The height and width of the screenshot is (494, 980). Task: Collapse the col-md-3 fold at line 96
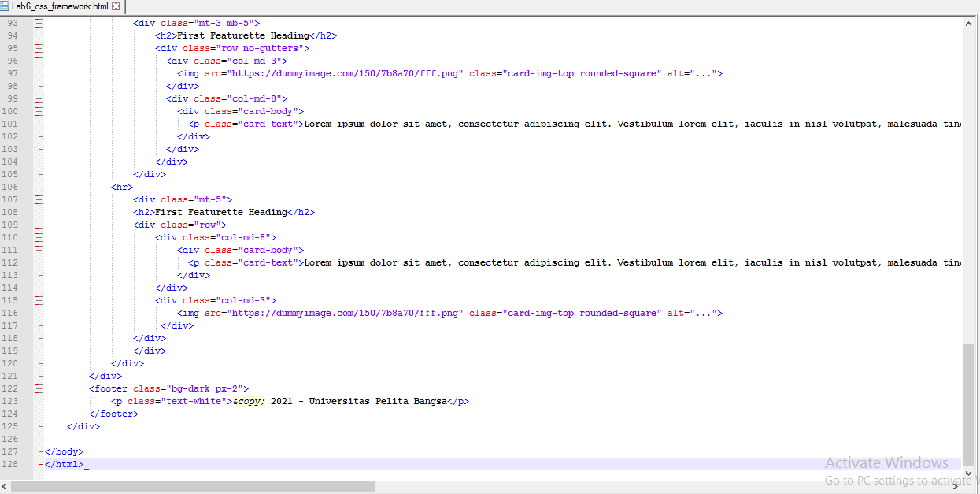(x=38, y=60)
